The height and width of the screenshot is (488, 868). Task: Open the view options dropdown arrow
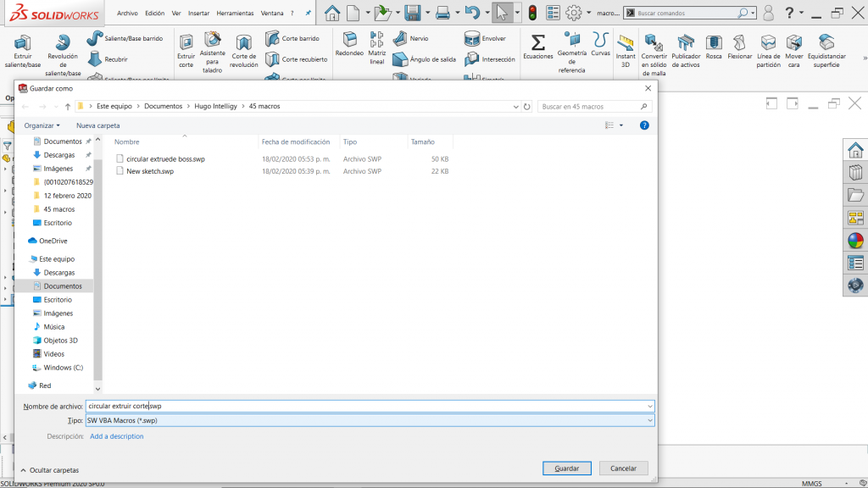(x=621, y=125)
